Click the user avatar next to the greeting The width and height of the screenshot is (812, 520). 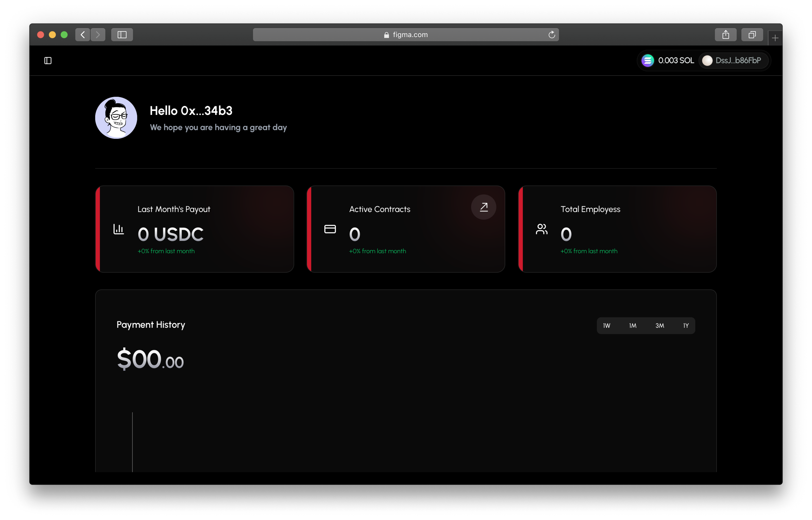coord(116,118)
